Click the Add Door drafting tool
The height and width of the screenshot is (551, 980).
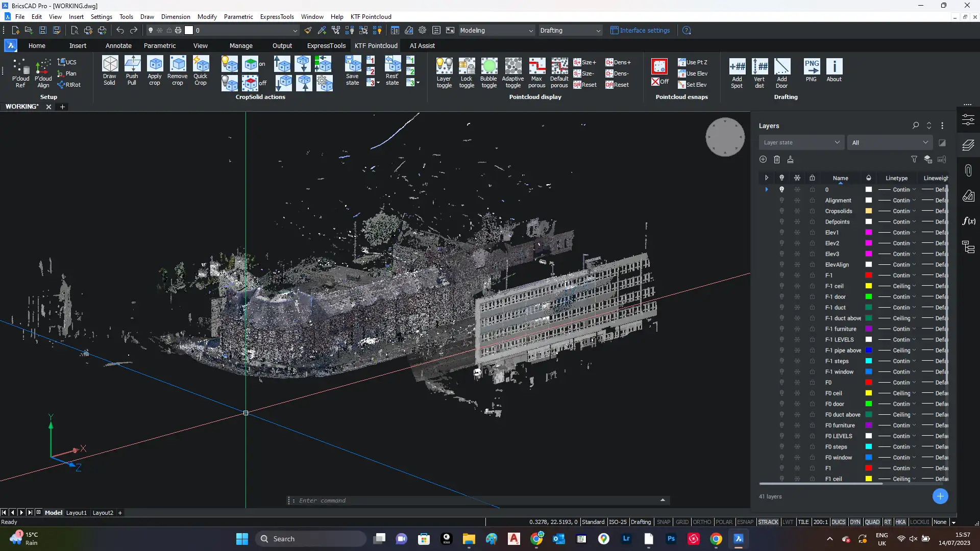pos(781,67)
